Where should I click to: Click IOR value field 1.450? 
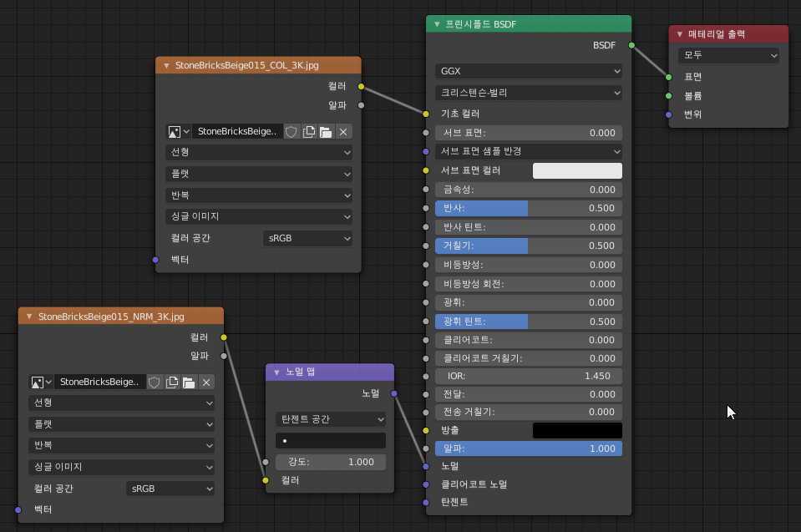[529, 377]
